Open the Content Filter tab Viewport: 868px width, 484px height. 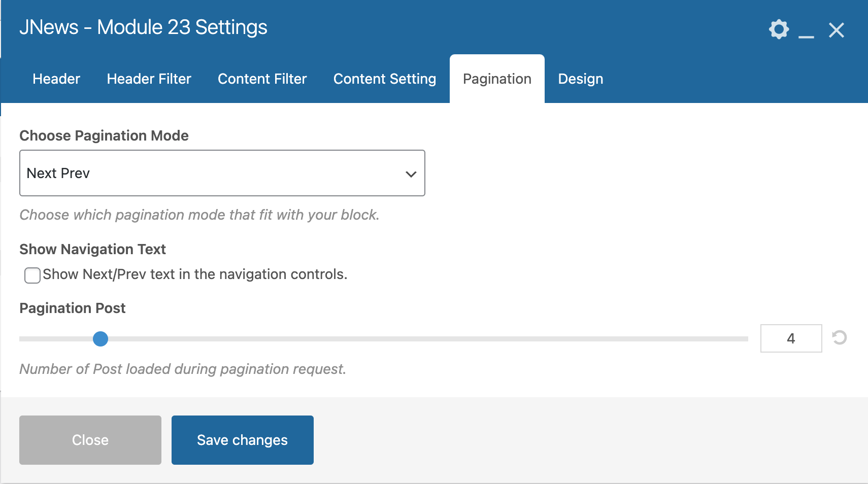(262, 79)
